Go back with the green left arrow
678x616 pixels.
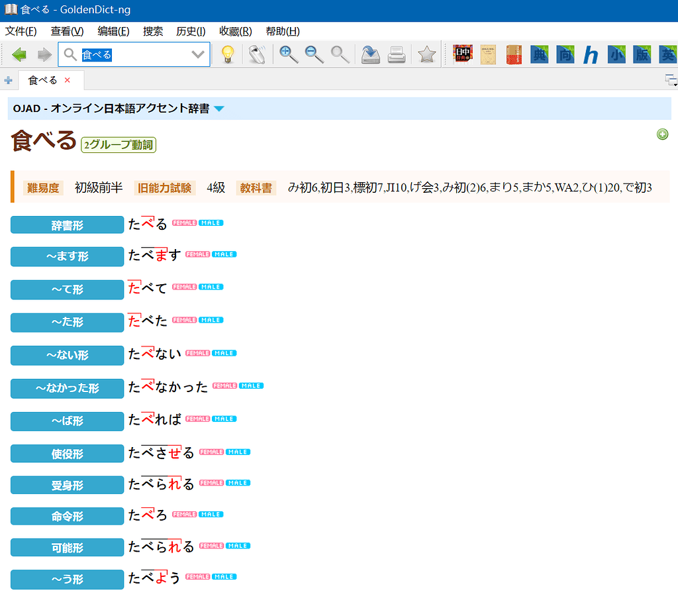coord(19,54)
